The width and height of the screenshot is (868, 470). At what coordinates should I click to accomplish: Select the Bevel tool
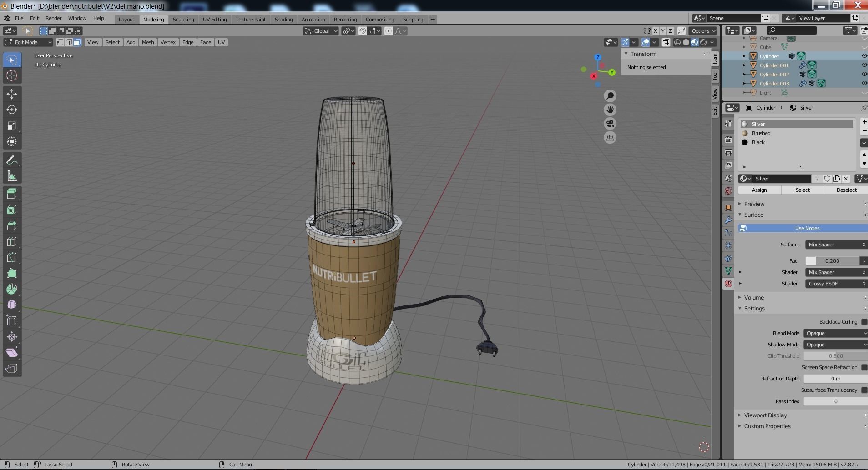pyautogui.click(x=12, y=225)
